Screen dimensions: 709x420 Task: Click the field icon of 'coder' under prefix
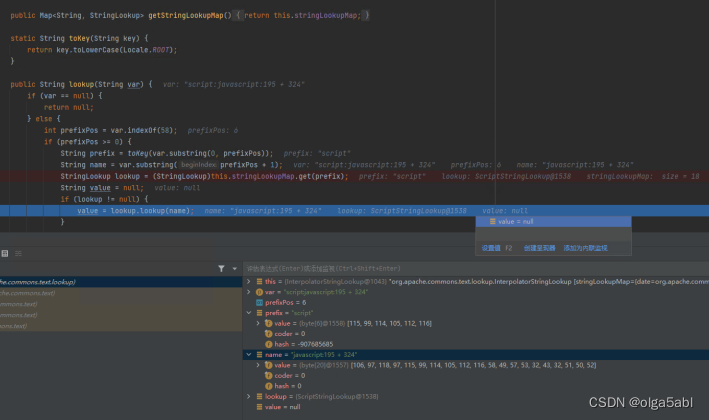[269, 334]
